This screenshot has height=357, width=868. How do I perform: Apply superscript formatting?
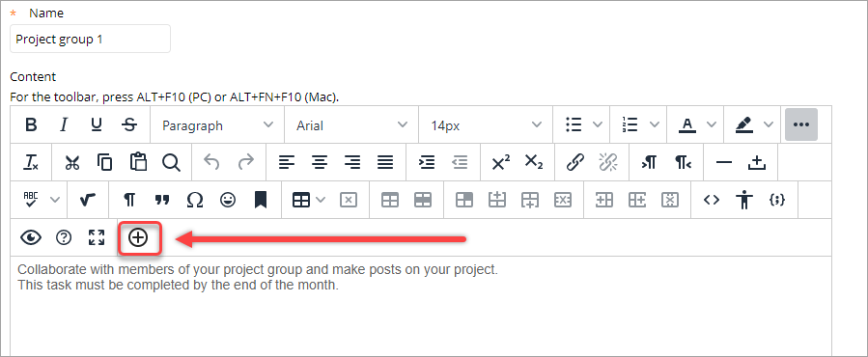tap(500, 162)
